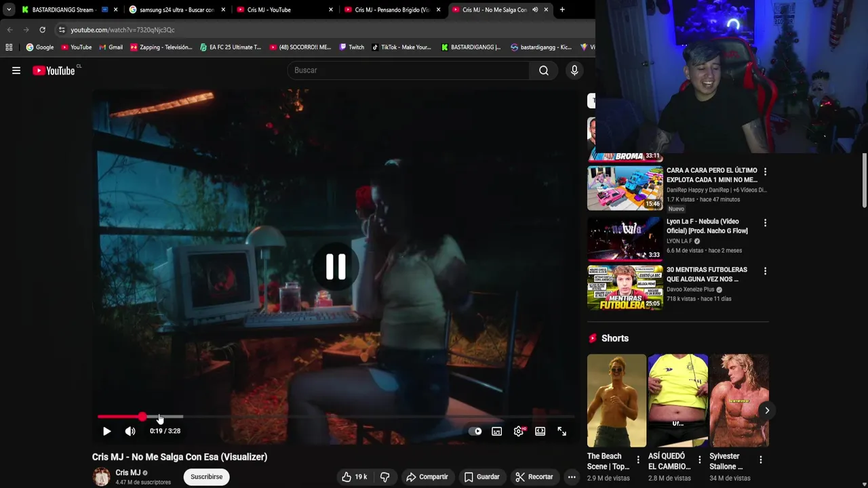Viewport: 868px width, 488px height.
Task: Open the Zapping - Televisión bookmark
Action: [x=161, y=47]
